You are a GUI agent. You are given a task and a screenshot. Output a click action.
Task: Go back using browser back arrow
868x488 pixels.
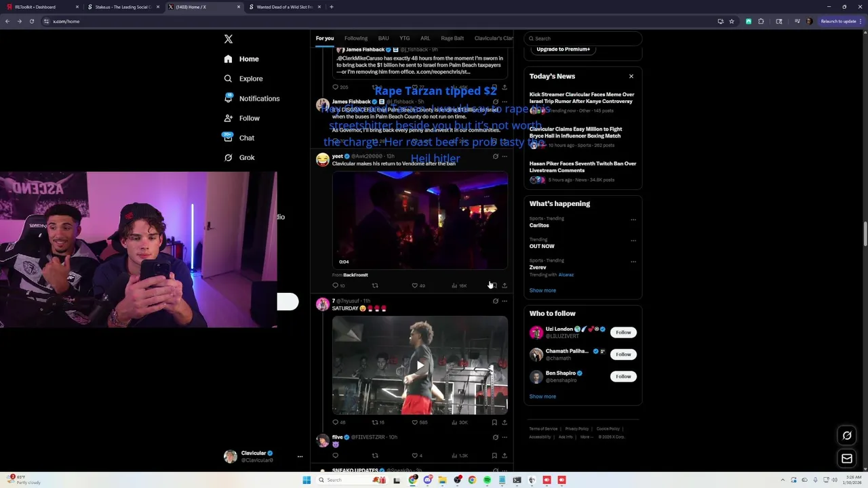click(x=7, y=21)
